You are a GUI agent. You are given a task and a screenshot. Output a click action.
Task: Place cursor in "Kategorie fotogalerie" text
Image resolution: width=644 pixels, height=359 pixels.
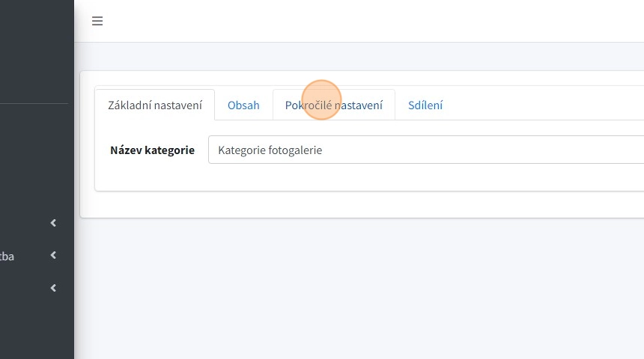[x=270, y=150]
